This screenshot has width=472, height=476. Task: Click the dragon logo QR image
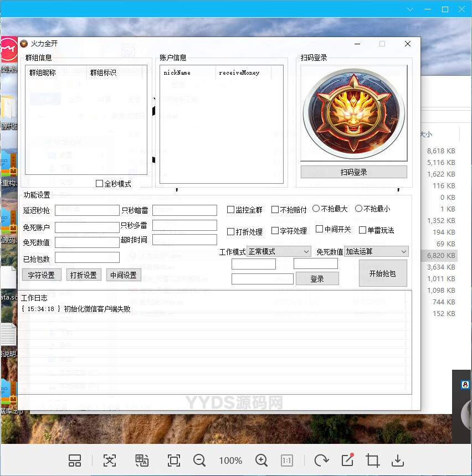click(x=354, y=113)
